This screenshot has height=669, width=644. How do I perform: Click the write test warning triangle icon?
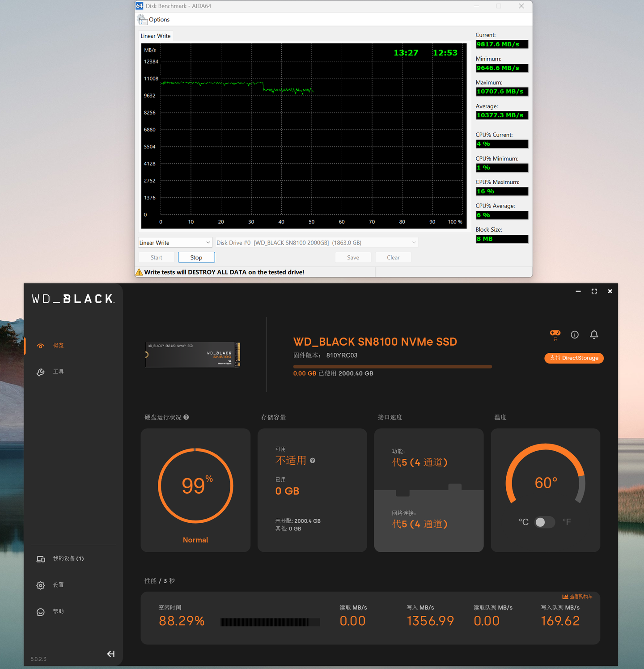coord(139,272)
